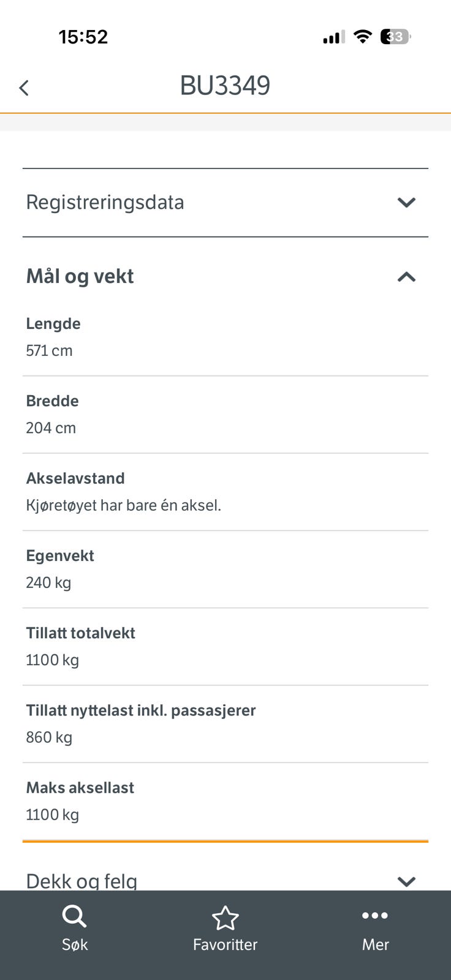Open the Dekk og felg section title

(x=81, y=881)
